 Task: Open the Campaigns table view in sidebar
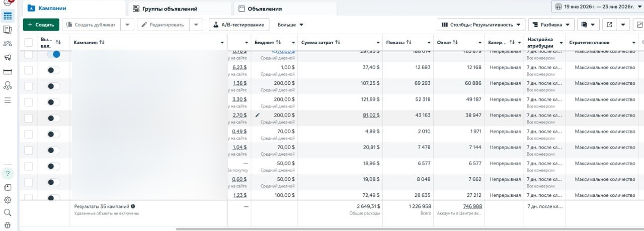coord(8,16)
